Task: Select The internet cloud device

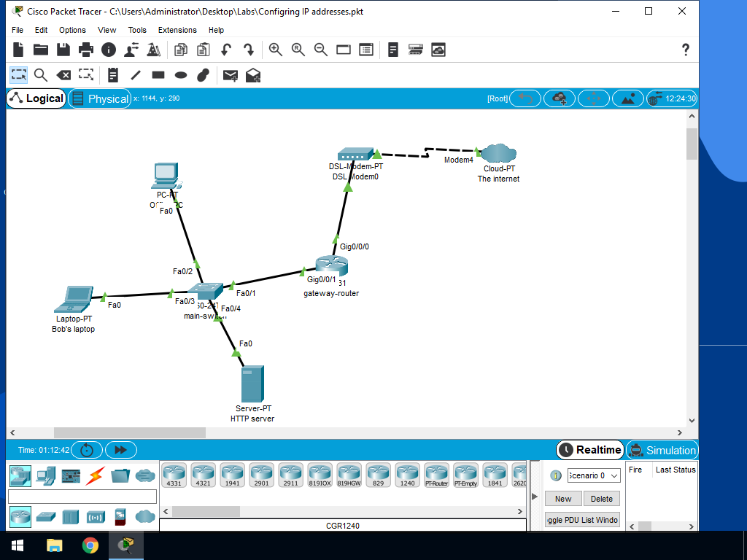Action: point(498,153)
